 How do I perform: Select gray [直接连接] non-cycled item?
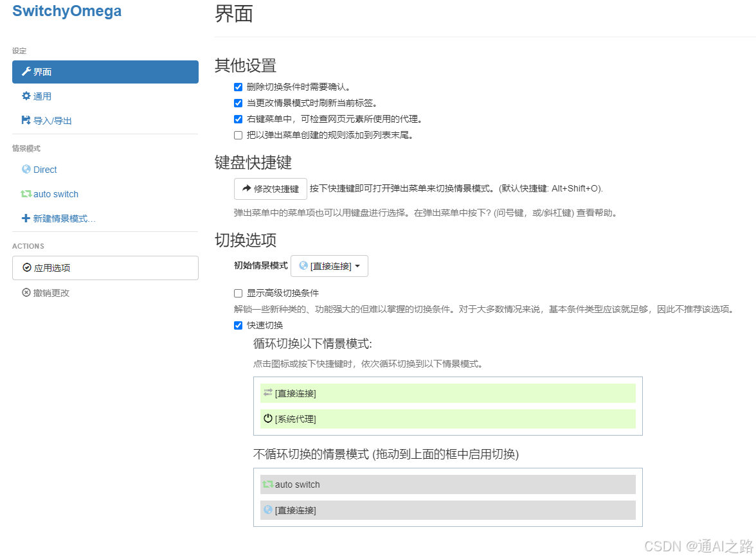coord(448,510)
